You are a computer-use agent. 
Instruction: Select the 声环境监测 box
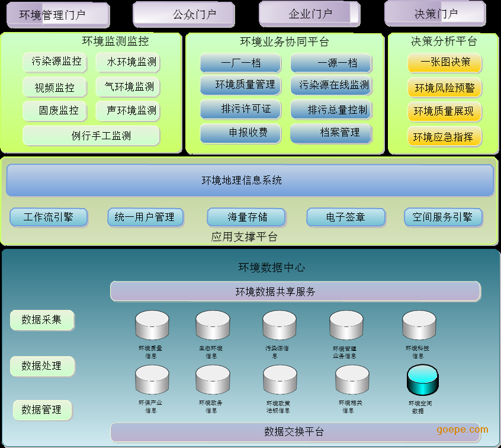coord(128,111)
